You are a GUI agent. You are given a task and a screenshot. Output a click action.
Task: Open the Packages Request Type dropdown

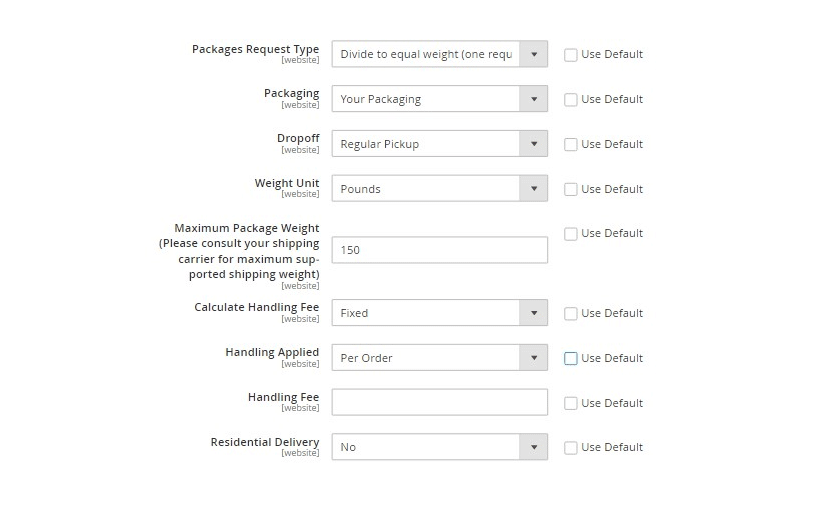[x=439, y=54]
